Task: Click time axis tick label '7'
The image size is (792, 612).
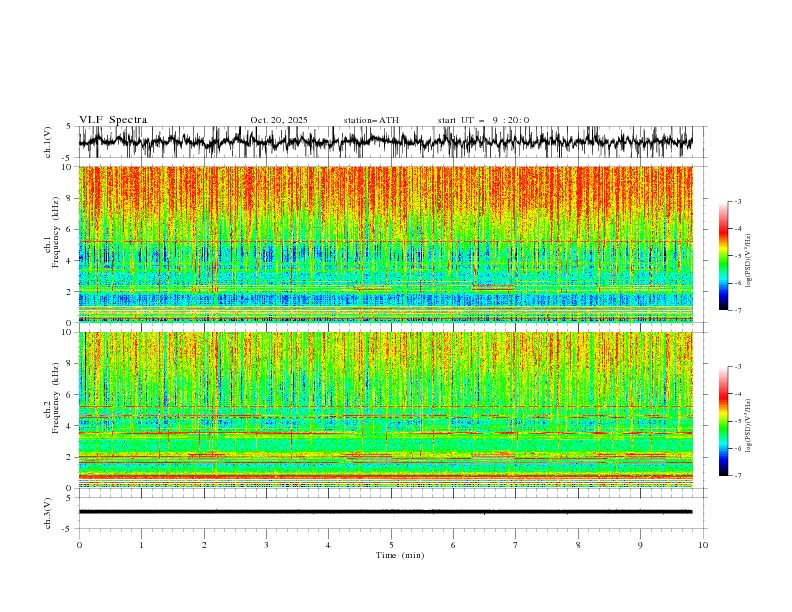Action: click(x=516, y=545)
